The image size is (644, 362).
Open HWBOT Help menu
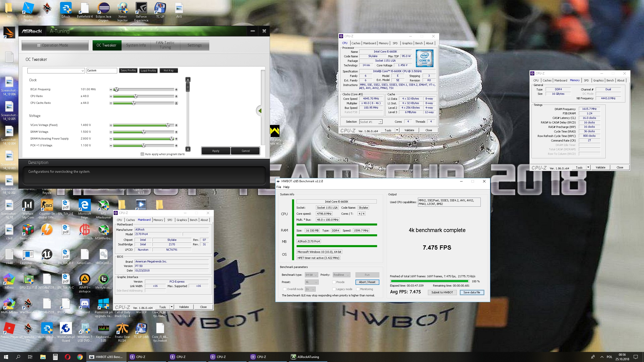[286, 187]
